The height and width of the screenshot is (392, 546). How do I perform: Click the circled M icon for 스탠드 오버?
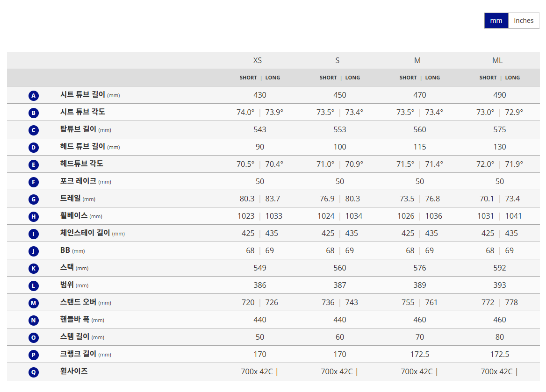tap(33, 303)
